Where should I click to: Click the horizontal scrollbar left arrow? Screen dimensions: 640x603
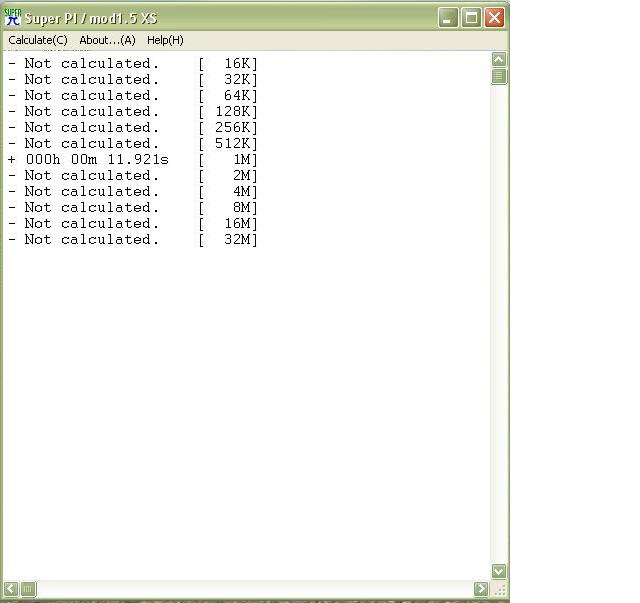pyautogui.click(x=11, y=589)
